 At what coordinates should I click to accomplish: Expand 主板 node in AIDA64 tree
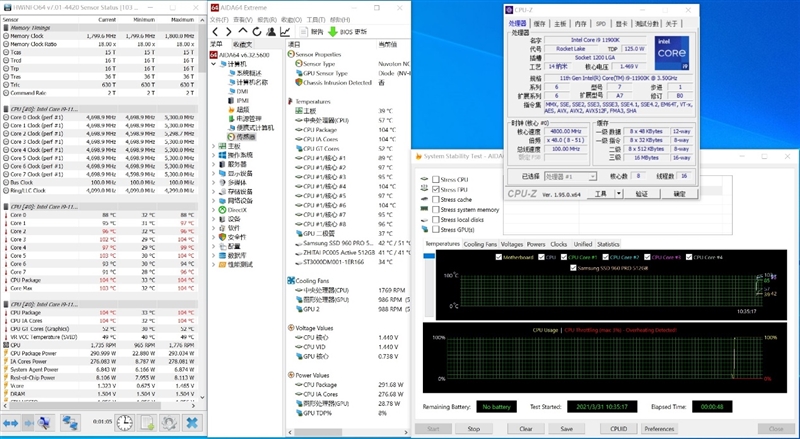[213, 146]
